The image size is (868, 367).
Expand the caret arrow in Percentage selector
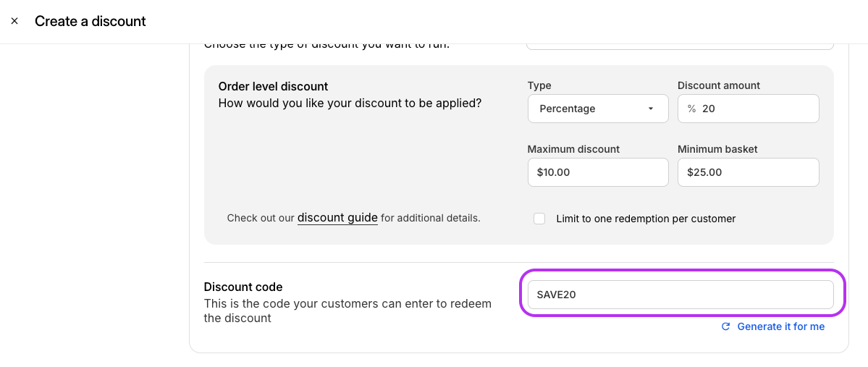651,109
